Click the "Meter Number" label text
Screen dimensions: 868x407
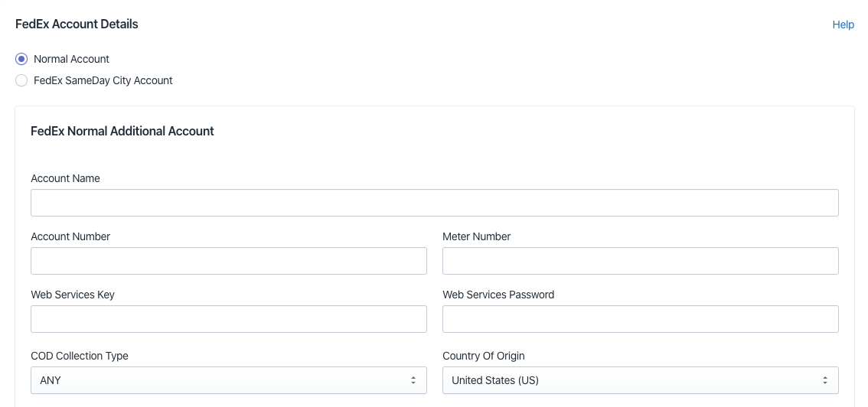coord(477,236)
